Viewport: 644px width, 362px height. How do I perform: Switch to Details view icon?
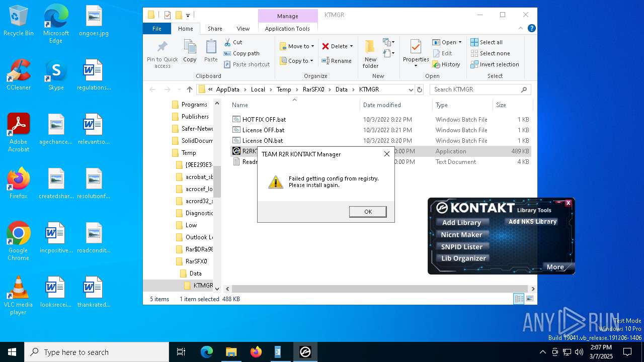coord(519,299)
